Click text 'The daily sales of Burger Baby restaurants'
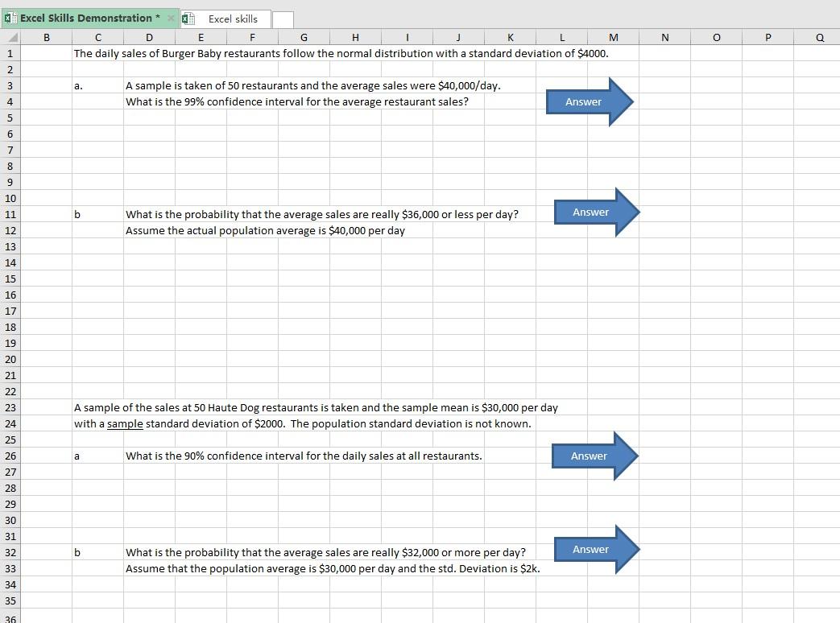Screen dimensions: 840x623 (177, 53)
